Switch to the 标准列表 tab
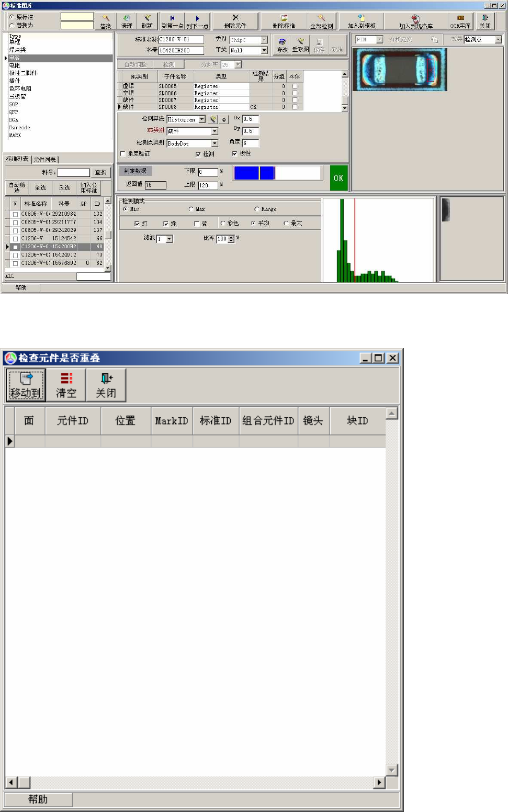 click(17, 159)
